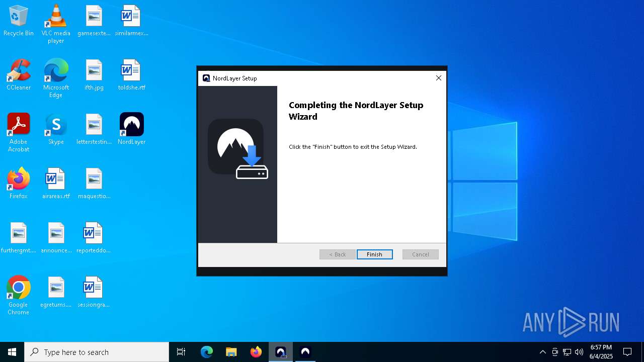This screenshot has width=644, height=362.
Task: Click the NordLayer logo in the dialog title bar
Action: pyautogui.click(x=206, y=78)
